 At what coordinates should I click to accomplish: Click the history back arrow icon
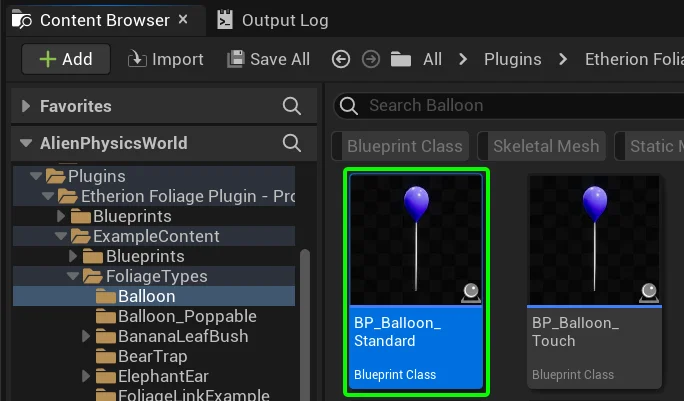point(340,60)
